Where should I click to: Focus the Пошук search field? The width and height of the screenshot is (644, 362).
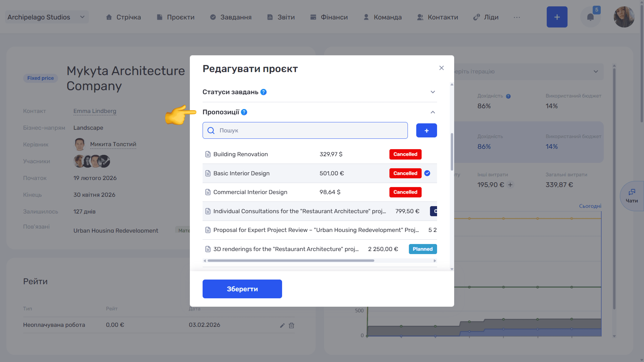305,130
